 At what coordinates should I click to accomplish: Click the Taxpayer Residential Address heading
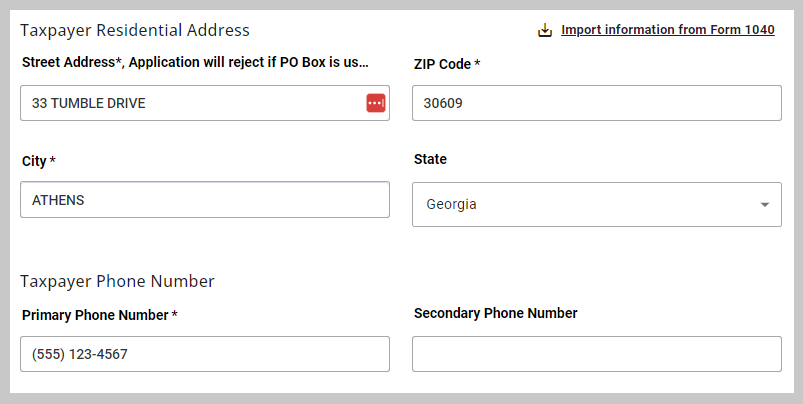click(x=135, y=30)
